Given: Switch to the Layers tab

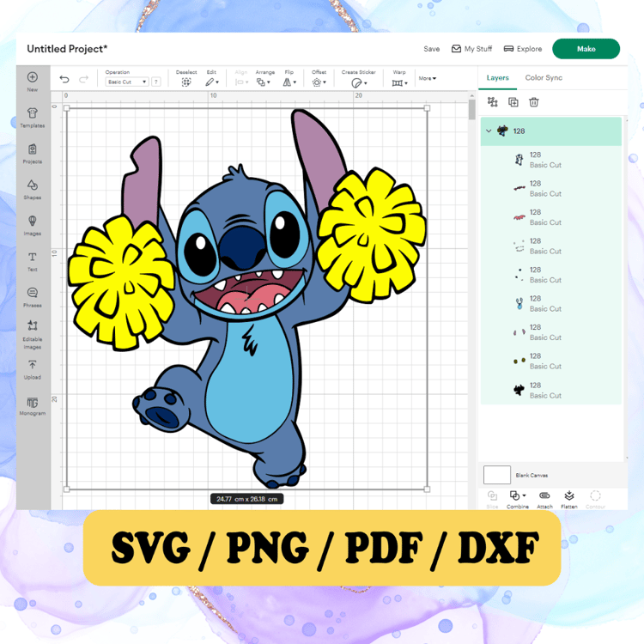Looking at the screenshot, I should 497,77.
